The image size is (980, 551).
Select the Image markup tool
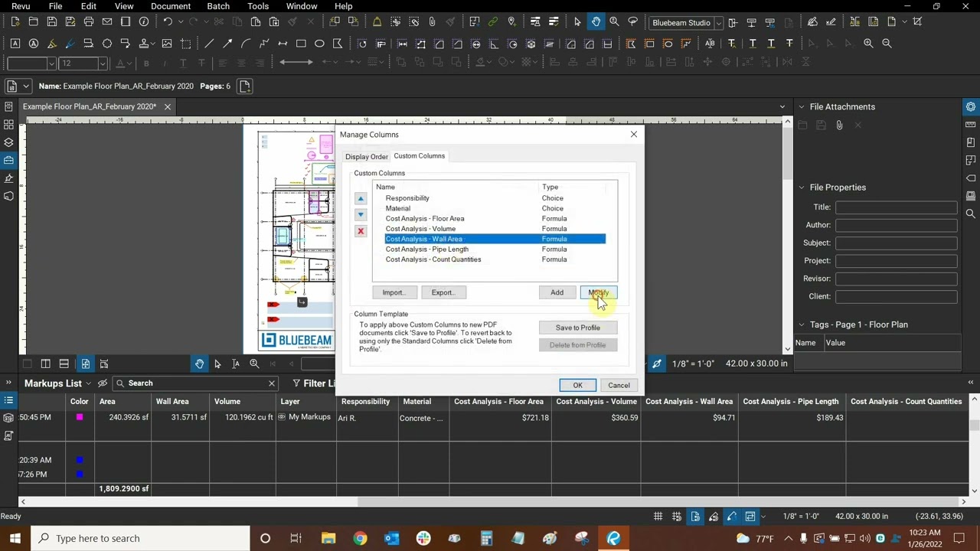(x=166, y=44)
